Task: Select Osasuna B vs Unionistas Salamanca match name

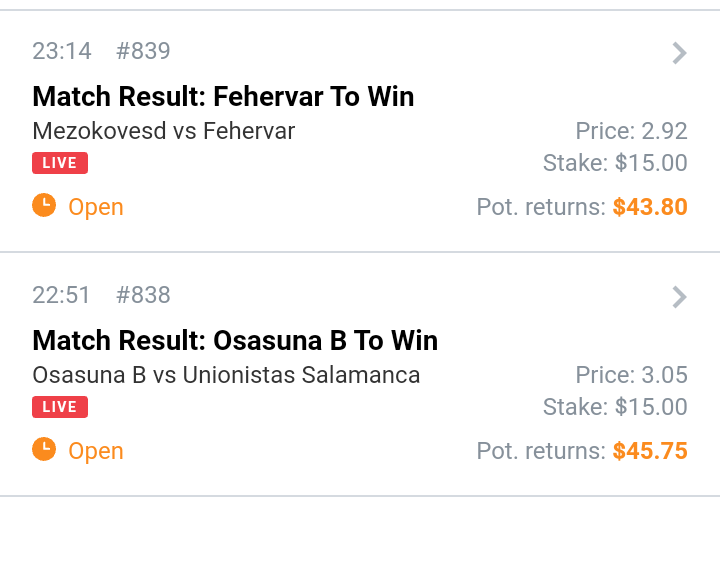Action: (x=226, y=375)
